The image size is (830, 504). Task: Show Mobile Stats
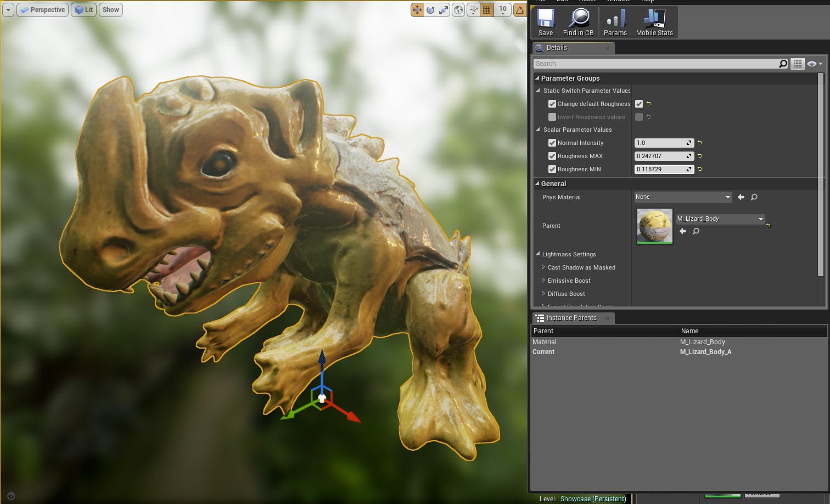tap(654, 23)
